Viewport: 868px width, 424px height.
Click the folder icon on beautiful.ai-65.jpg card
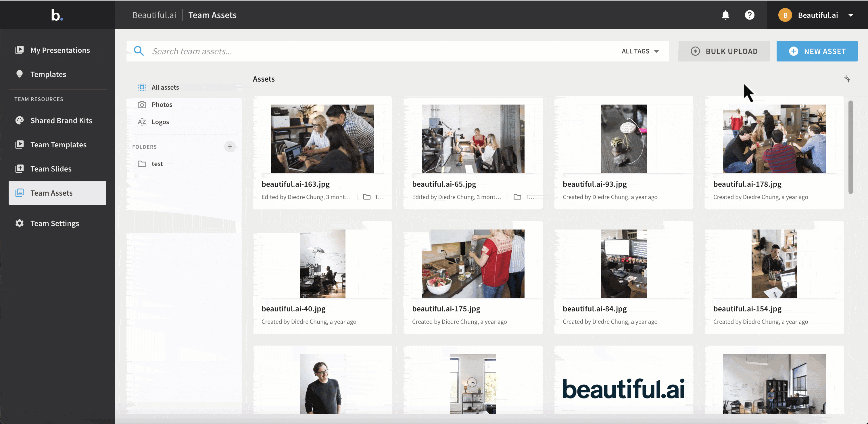pyautogui.click(x=517, y=197)
